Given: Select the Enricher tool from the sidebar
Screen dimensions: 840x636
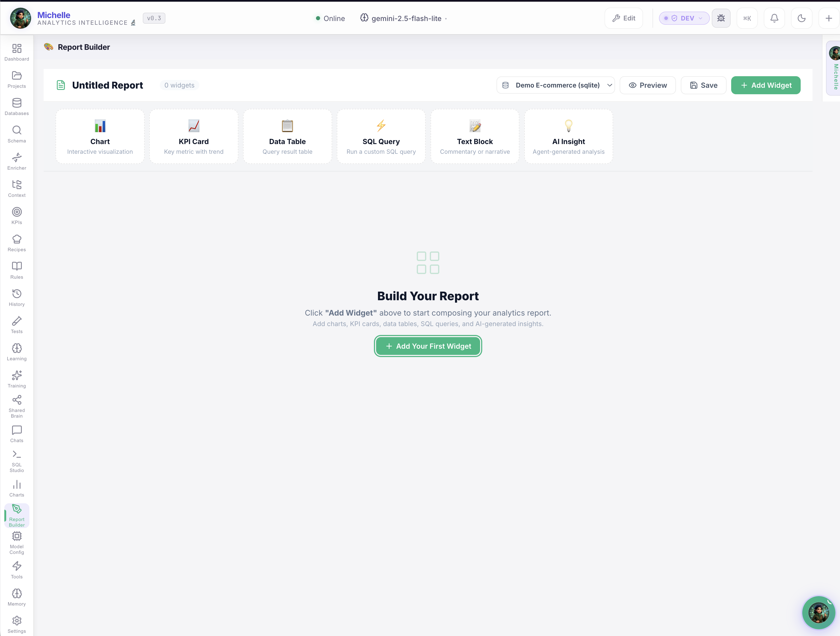Looking at the screenshot, I should point(17,161).
